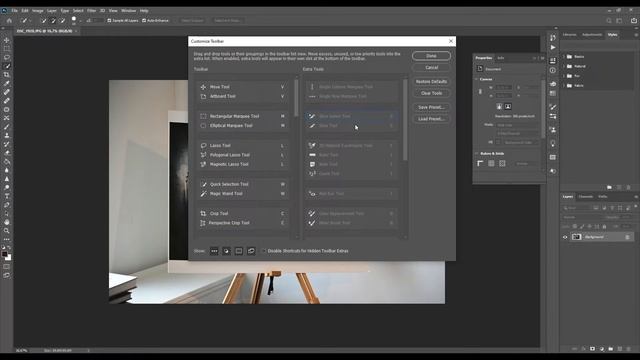
Task: Select the Zoom magnifier tool in left toolbar
Action: pyautogui.click(x=7, y=231)
